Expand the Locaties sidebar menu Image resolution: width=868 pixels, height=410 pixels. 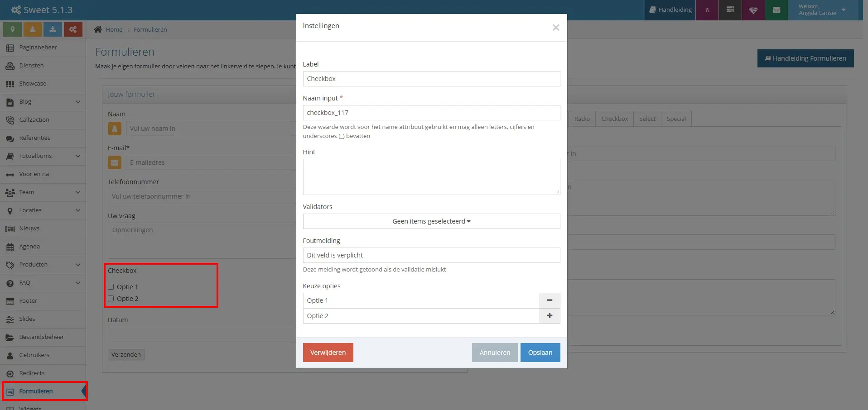[43, 210]
